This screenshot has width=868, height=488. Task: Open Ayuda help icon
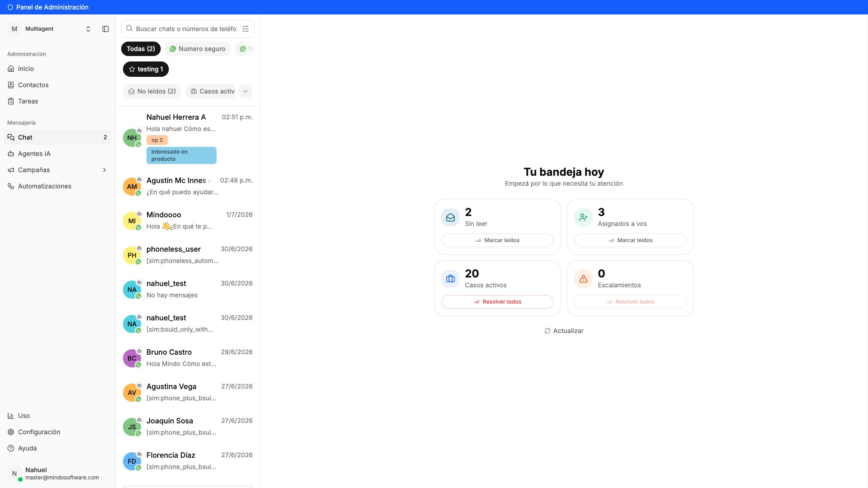11,448
